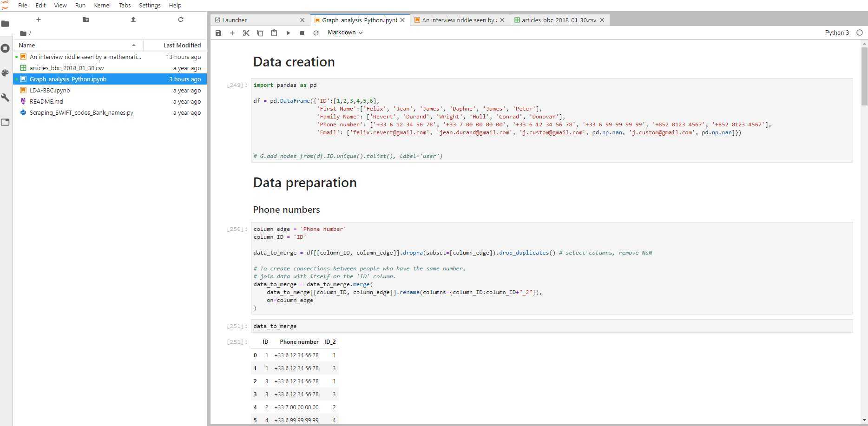Upload files using the upload icon

[x=133, y=20]
